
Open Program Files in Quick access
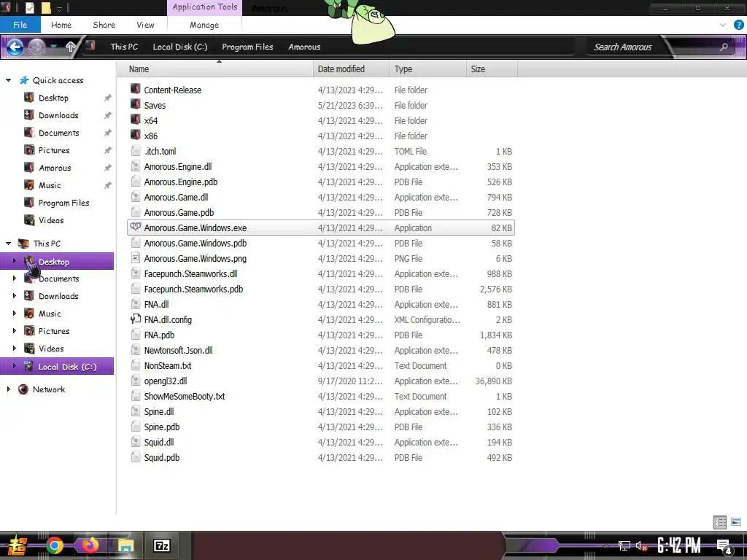point(63,203)
